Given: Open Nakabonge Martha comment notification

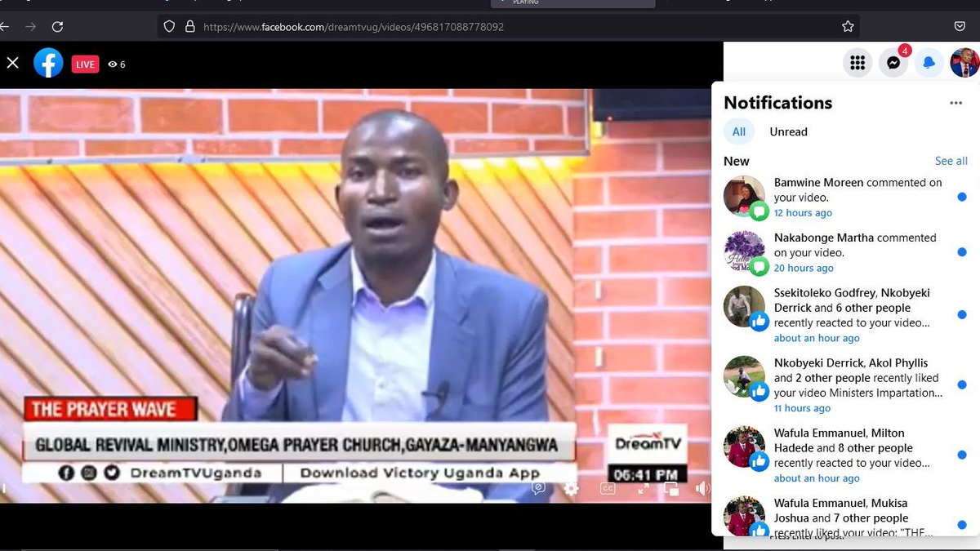Looking at the screenshot, I should tap(845, 252).
